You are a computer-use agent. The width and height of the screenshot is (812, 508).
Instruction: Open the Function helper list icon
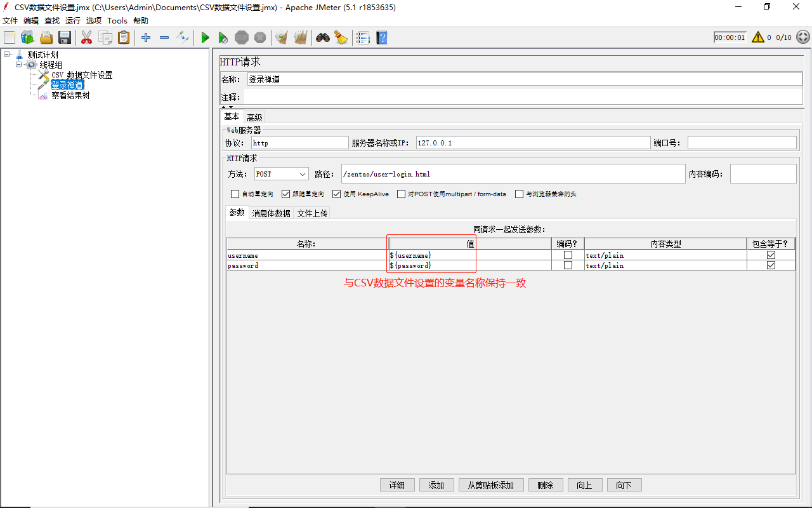[x=363, y=37]
